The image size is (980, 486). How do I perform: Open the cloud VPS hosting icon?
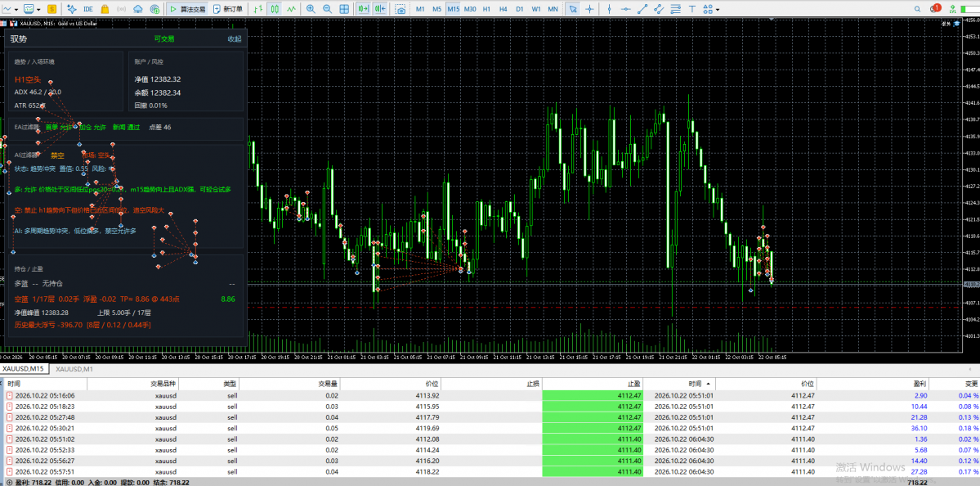[x=138, y=9]
